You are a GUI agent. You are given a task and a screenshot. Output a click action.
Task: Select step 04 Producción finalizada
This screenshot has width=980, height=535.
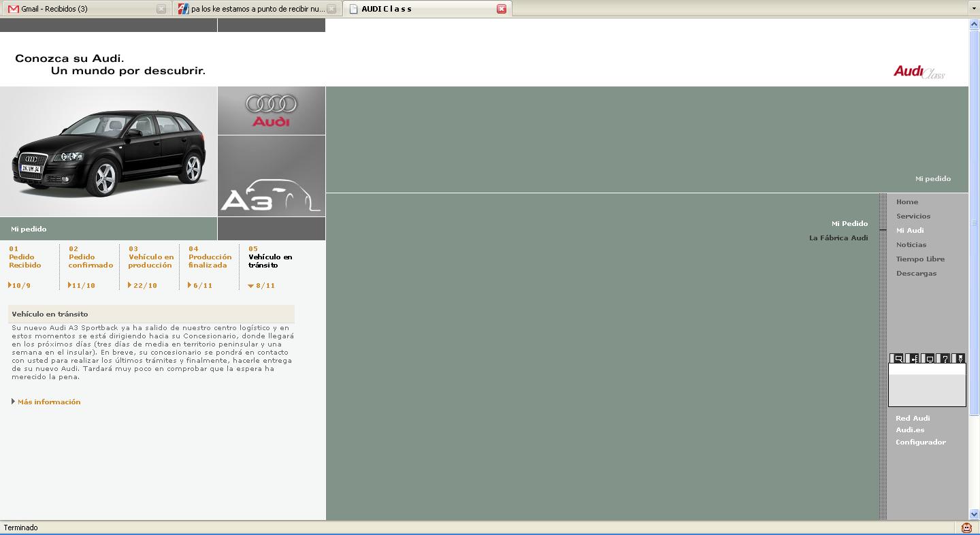pyautogui.click(x=210, y=257)
